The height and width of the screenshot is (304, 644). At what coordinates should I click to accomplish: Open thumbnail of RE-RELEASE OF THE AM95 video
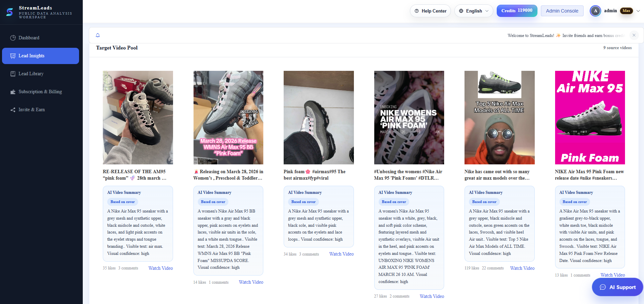click(x=138, y=118)
